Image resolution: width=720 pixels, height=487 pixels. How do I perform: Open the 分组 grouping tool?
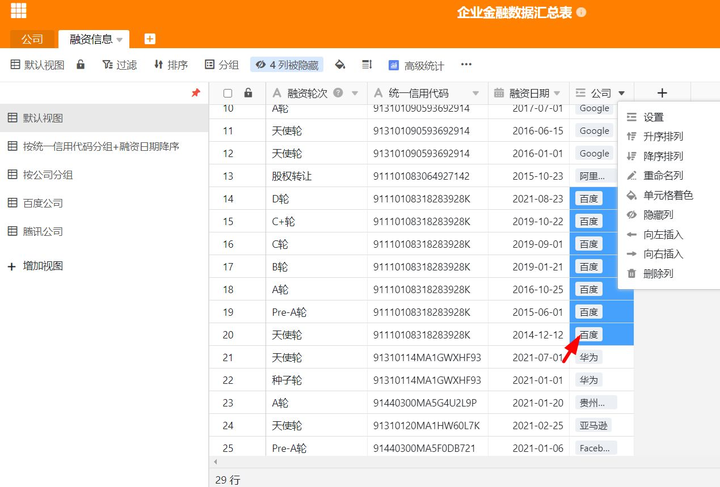(x=221, y=65)
